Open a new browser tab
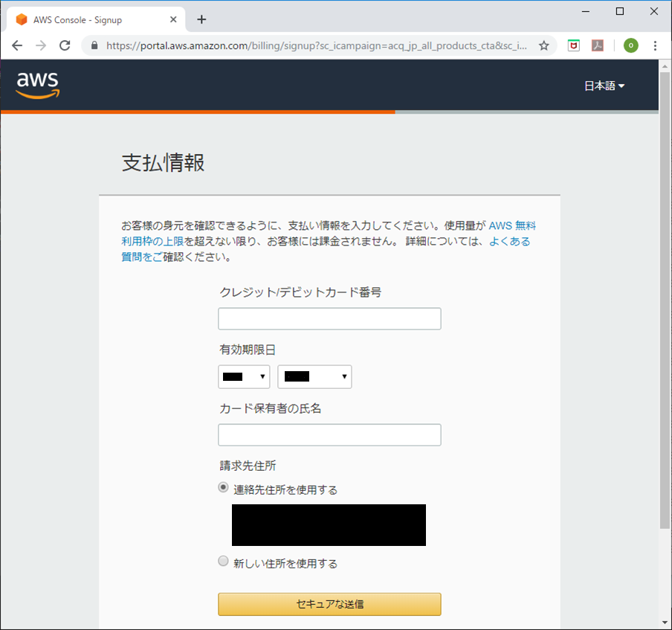 pyautogui.click(x=201, y=20)
